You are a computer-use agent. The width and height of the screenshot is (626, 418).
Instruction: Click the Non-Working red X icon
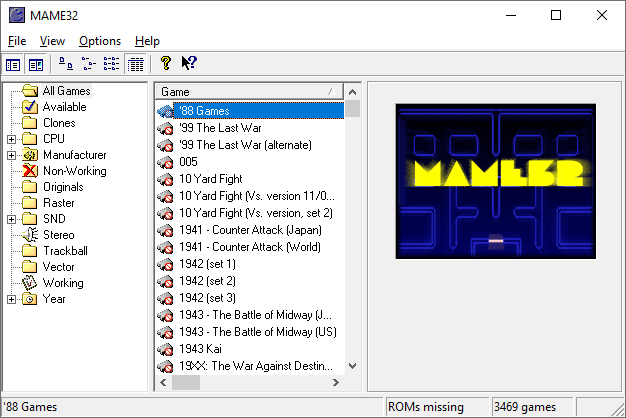coord(30,170)
